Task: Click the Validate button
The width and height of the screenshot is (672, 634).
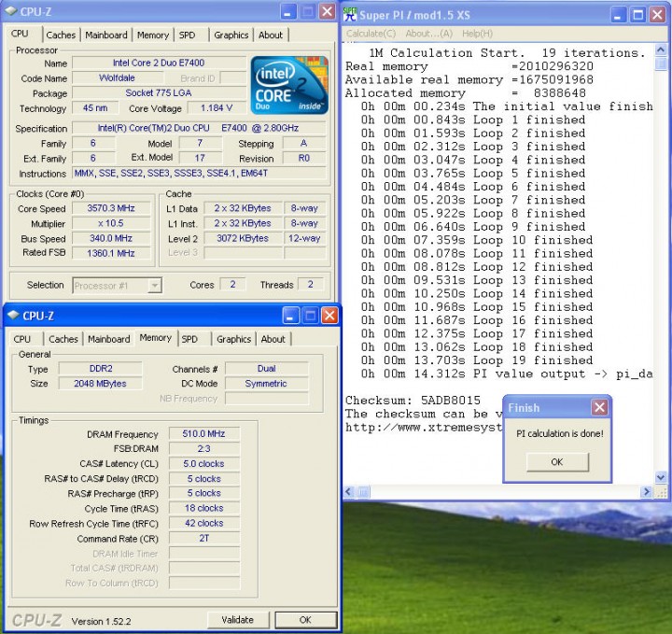Action: click(237, 619)
